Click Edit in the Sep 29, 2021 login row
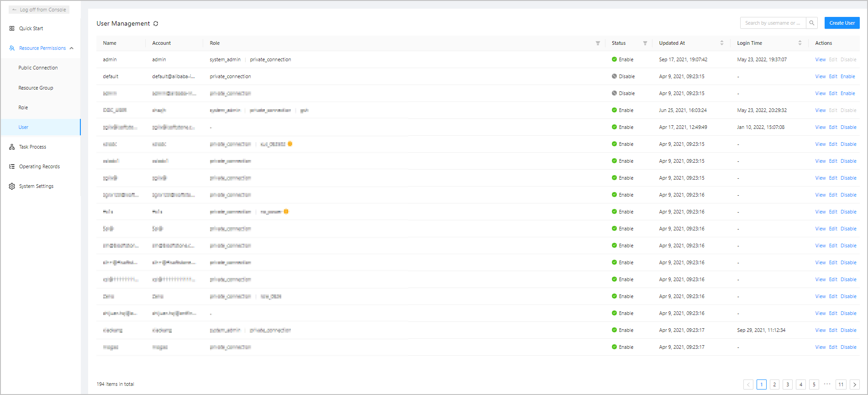 [x=833, y=330]
